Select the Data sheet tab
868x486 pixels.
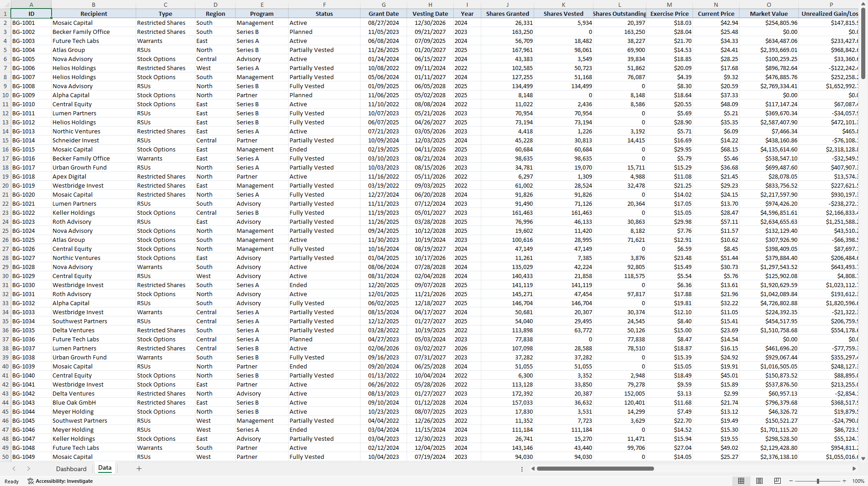(105, 468)
